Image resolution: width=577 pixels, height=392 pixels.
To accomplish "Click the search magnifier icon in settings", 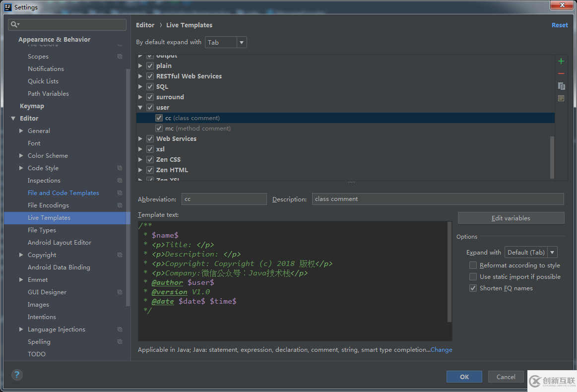I will (15, 24).
